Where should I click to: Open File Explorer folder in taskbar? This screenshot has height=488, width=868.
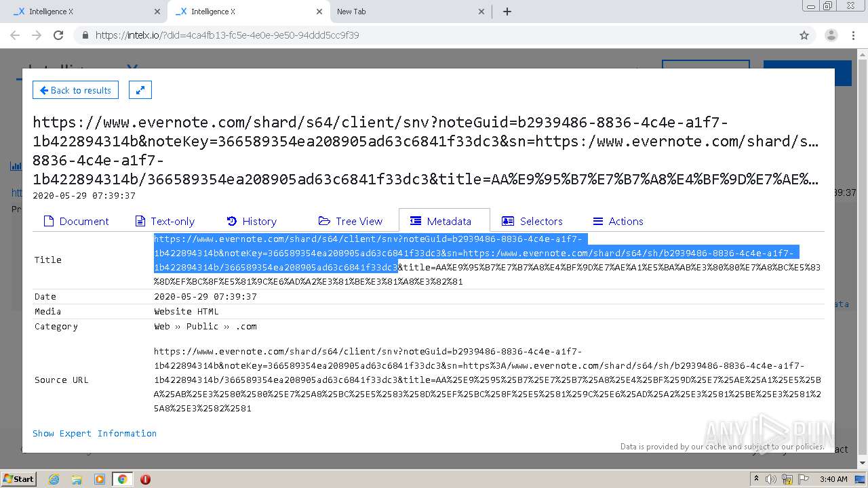pyautogui.click(x=77, y=479)
